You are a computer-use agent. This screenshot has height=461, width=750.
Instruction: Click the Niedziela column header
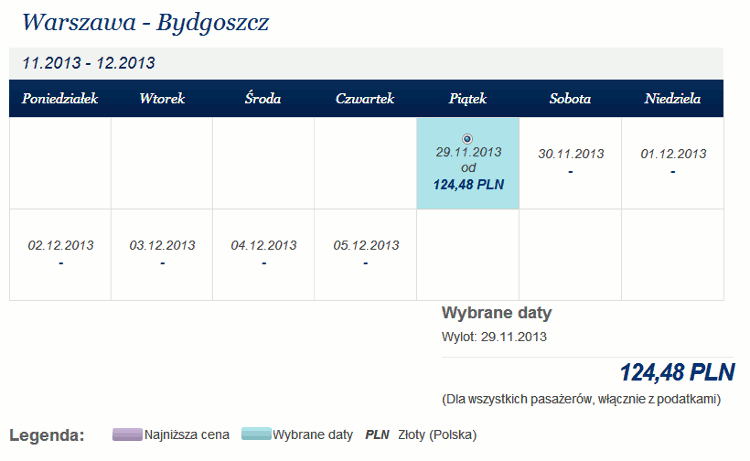pos(673,99)
